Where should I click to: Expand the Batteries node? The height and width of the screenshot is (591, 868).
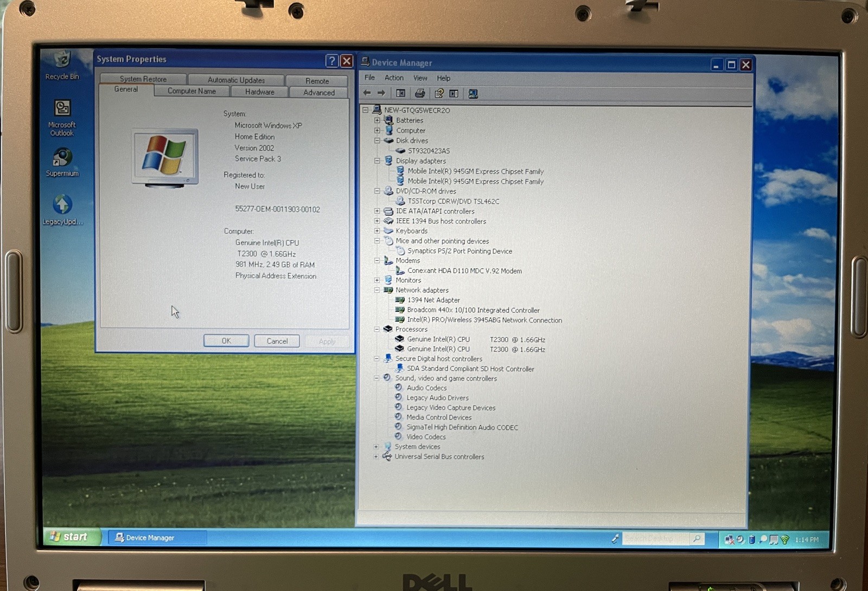point(377,120)
